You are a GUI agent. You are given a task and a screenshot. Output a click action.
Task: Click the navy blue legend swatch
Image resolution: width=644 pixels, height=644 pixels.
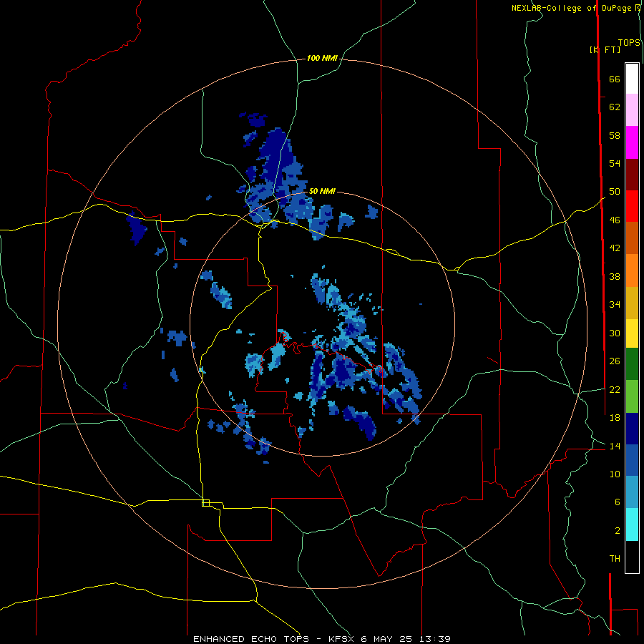coord(632,429)
